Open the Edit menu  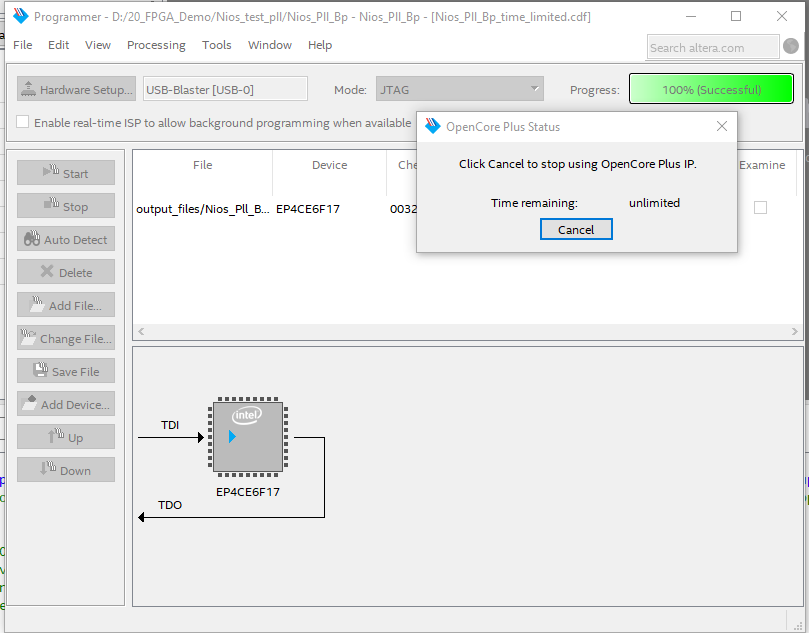tap(58, 45)
